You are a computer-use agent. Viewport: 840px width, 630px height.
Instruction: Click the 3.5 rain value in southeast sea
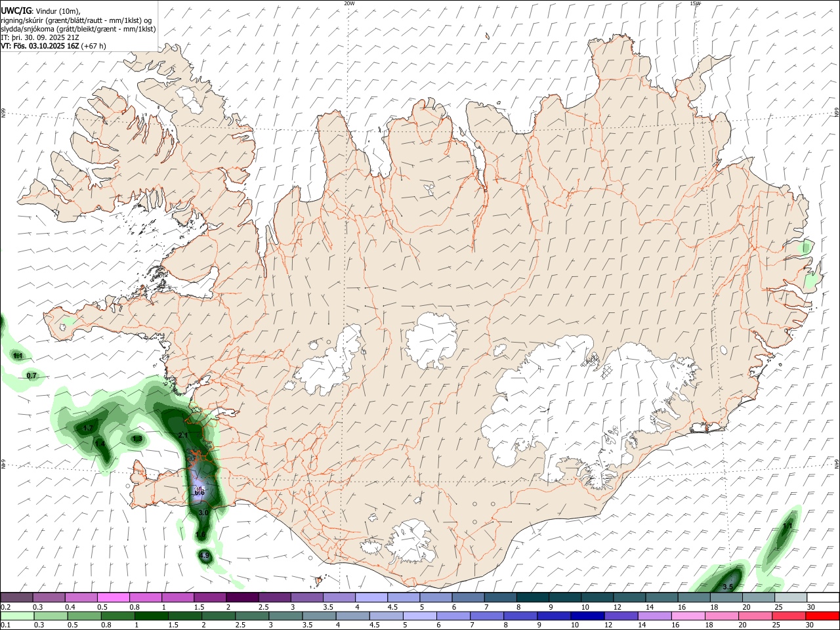coord(727,587)
